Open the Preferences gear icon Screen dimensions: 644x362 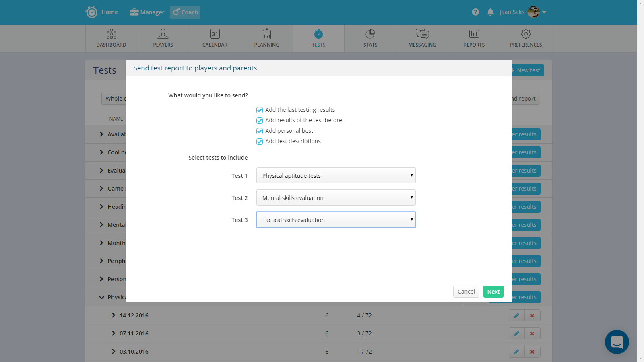tap(526, 34)
